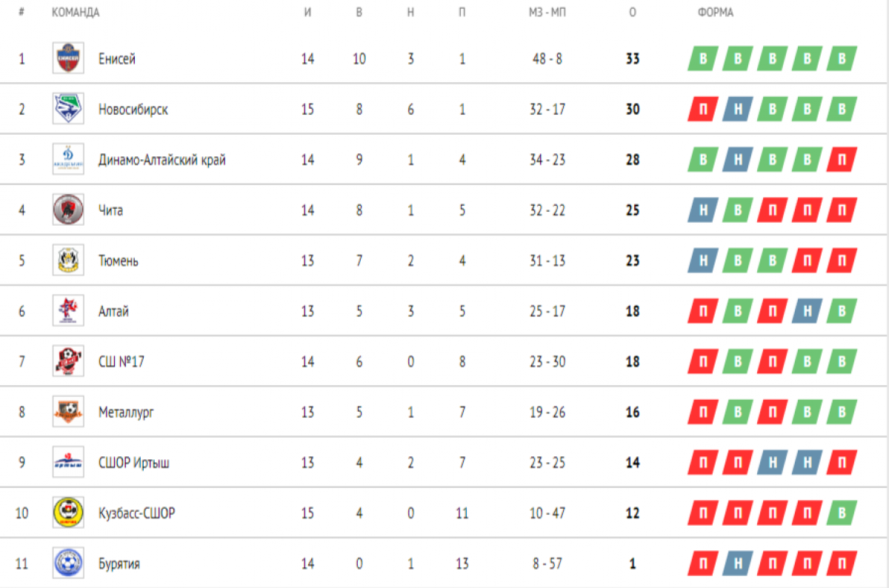Click Новосибирск's first red П form badge
Viewport: 889px width, 588px height.
(x=702, y=110)
